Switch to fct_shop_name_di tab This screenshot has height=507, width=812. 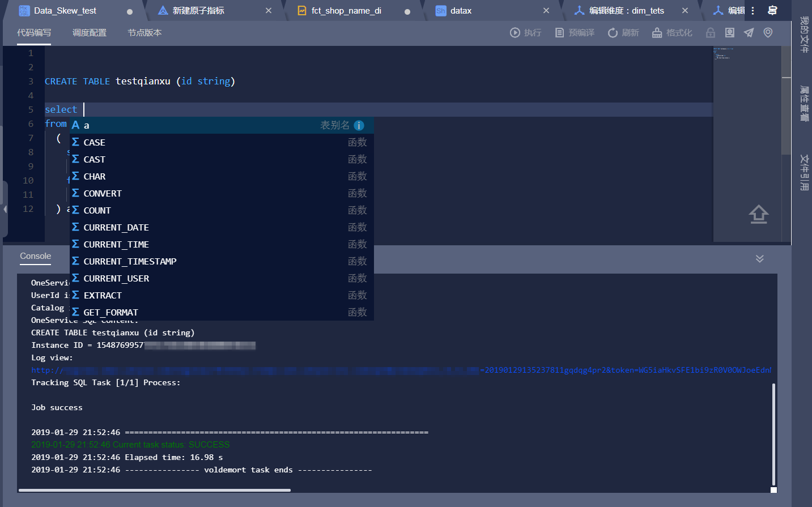point(346,11)
